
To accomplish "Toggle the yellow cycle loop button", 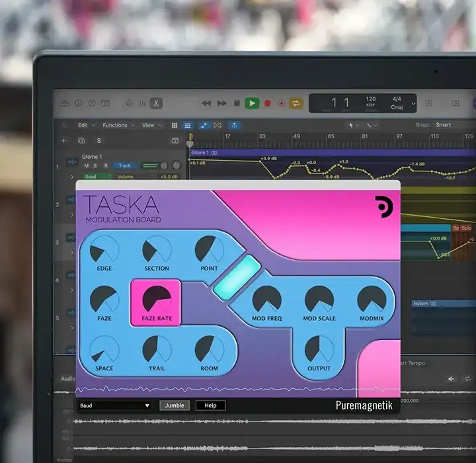I will coord(296,104).
